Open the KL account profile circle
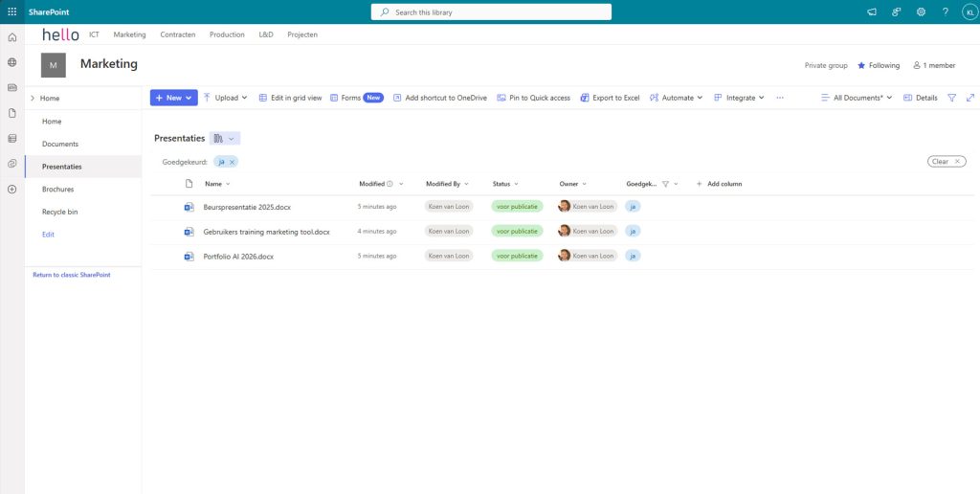 [969, 11]
